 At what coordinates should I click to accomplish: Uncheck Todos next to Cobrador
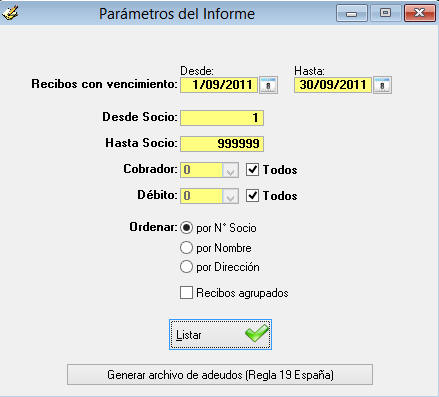252,170
